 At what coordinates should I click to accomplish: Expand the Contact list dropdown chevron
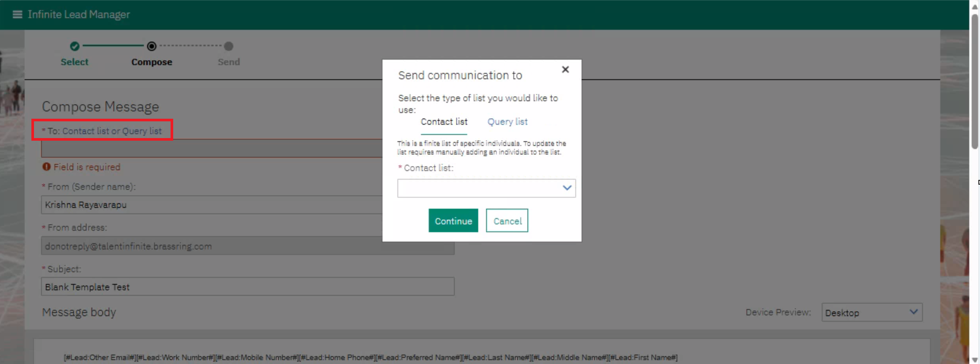click(x=567, y=188)
